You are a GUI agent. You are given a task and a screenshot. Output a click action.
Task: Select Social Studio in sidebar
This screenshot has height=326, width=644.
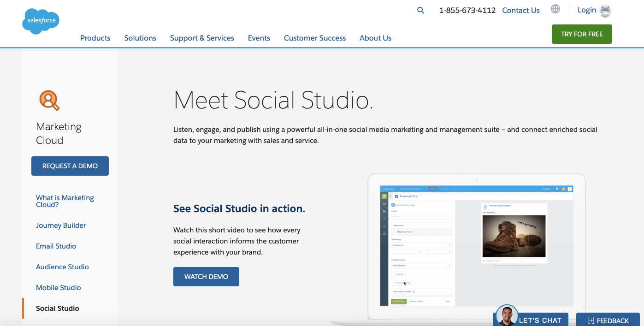(58, 308)
